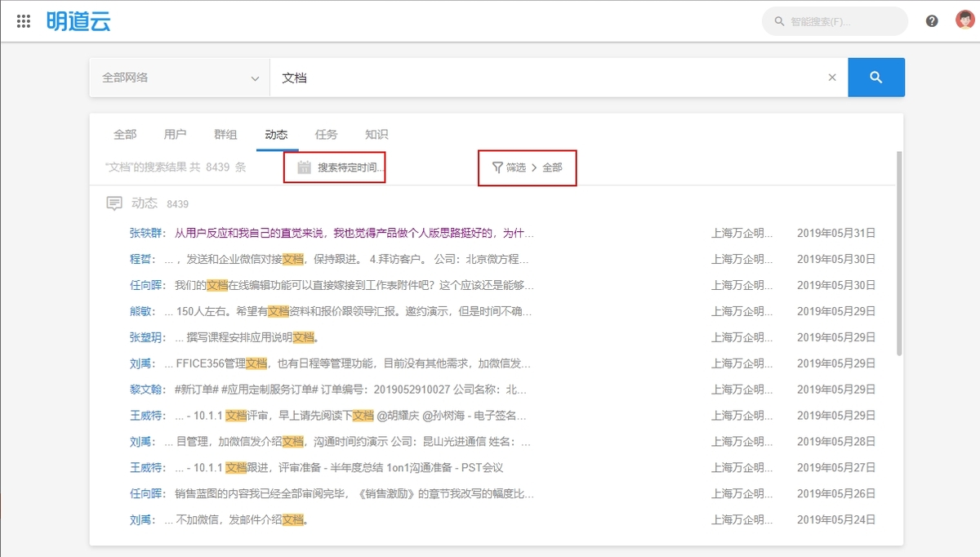Image resolution: width=980 pixels, height=557 pixels.
Task: Clear the search box with the × icon
Action: pos(831,77)
